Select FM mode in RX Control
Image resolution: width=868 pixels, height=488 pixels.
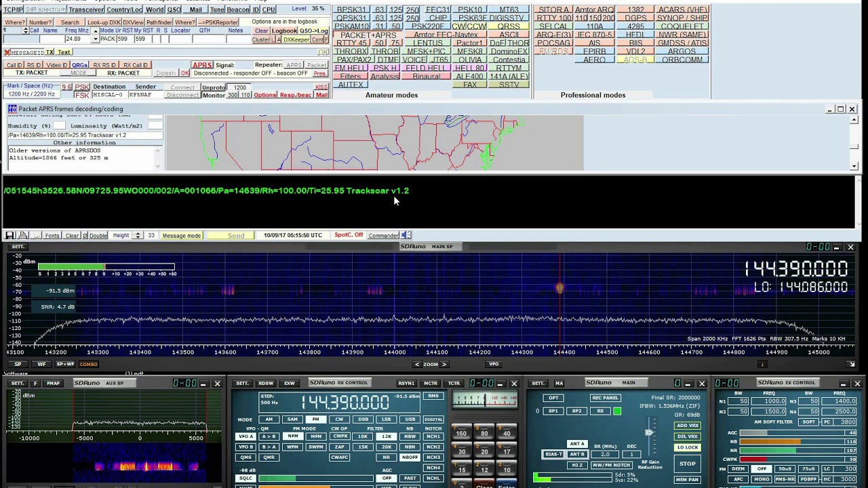point(315,419)
